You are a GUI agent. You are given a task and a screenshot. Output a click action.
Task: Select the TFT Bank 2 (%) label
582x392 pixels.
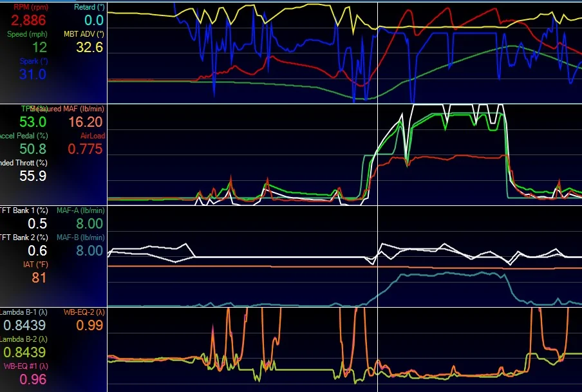[24, 238]
